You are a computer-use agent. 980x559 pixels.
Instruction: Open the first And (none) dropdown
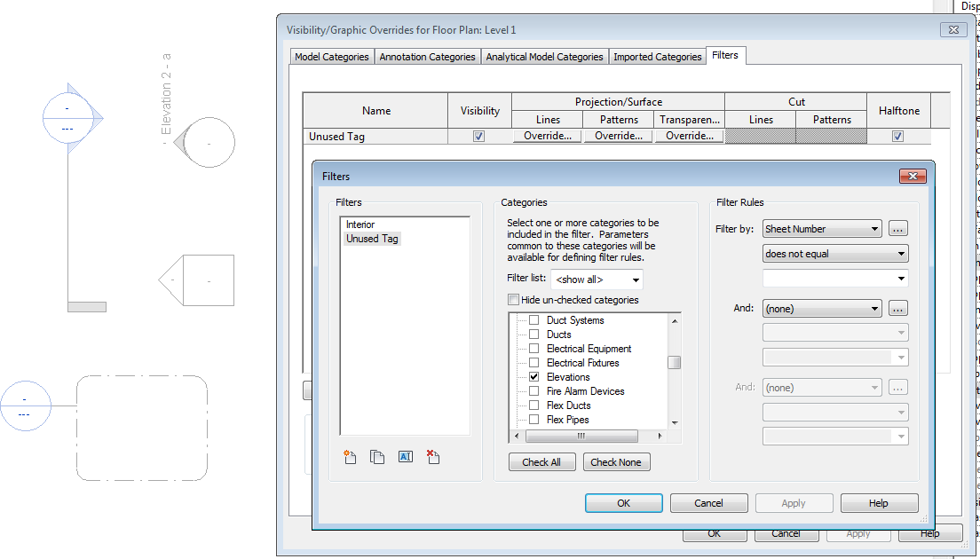point(822,309)
